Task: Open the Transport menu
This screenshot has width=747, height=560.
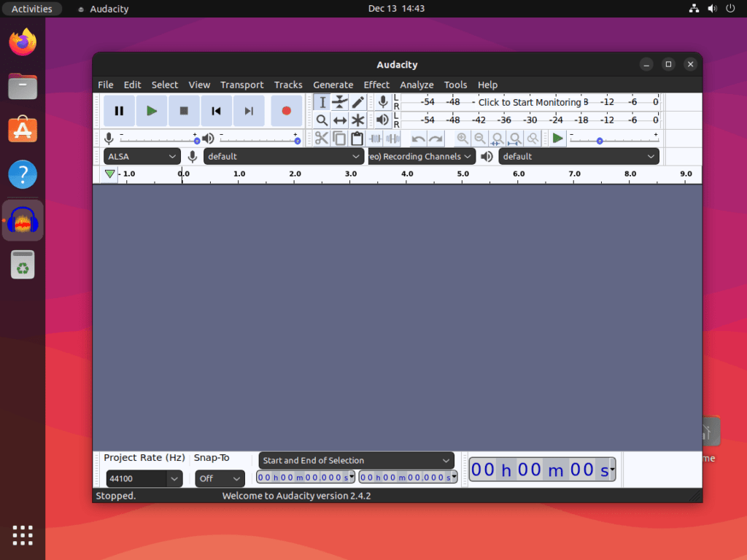Action: 241,85
